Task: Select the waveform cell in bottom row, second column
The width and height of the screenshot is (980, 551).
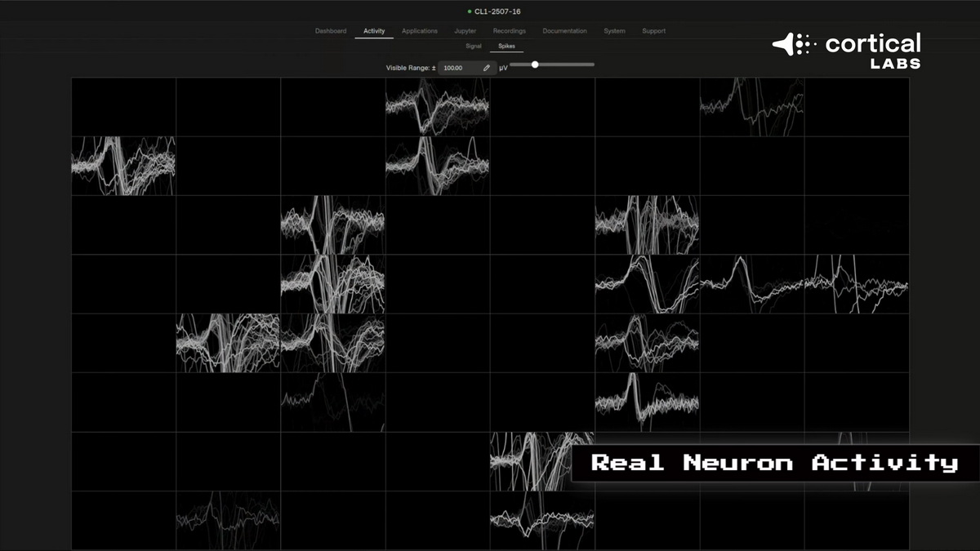Action: (228, 520)
